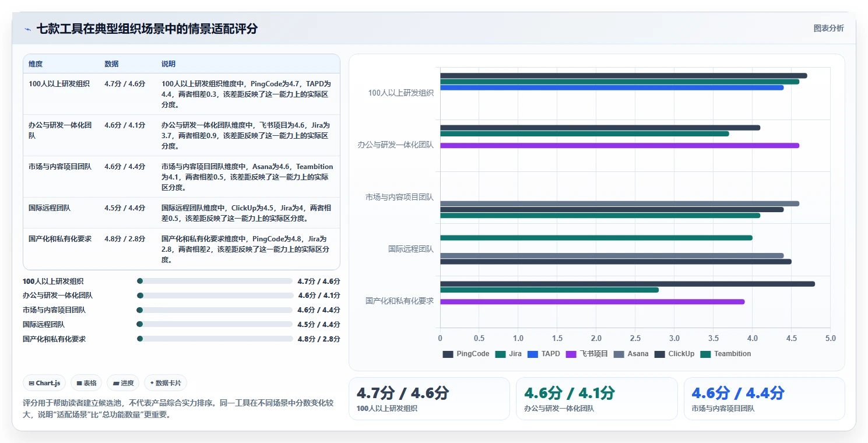
Task: Click x-axis tick value 5.0
Action: [831, 339]
